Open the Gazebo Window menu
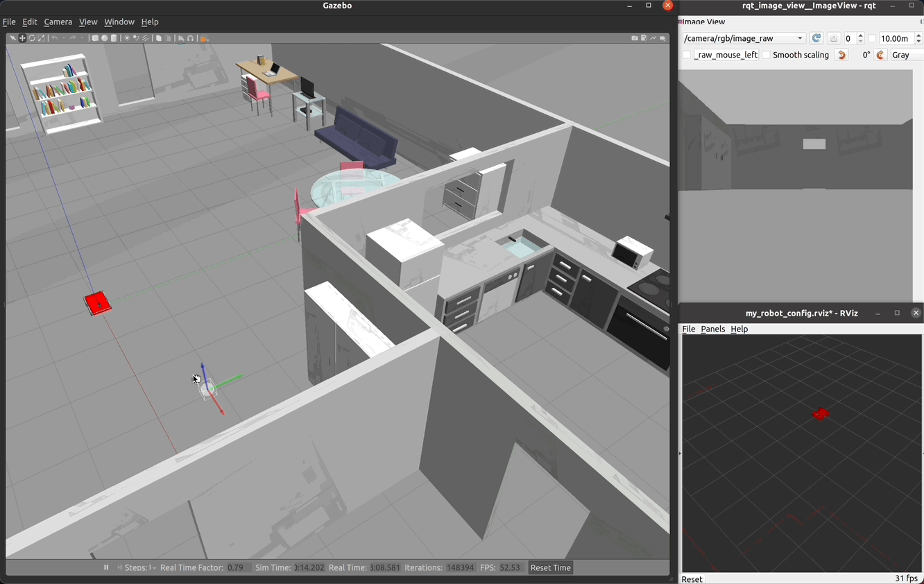Image resolution: width=924 pixels, height=584 pixels. click(x=119, y=22)
